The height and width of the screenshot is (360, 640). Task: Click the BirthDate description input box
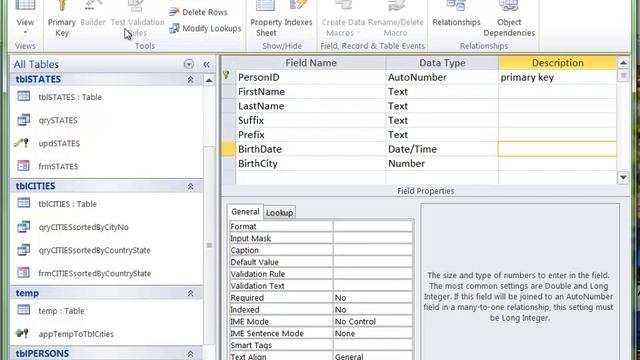pyautogui.click(x=557, y=149)
